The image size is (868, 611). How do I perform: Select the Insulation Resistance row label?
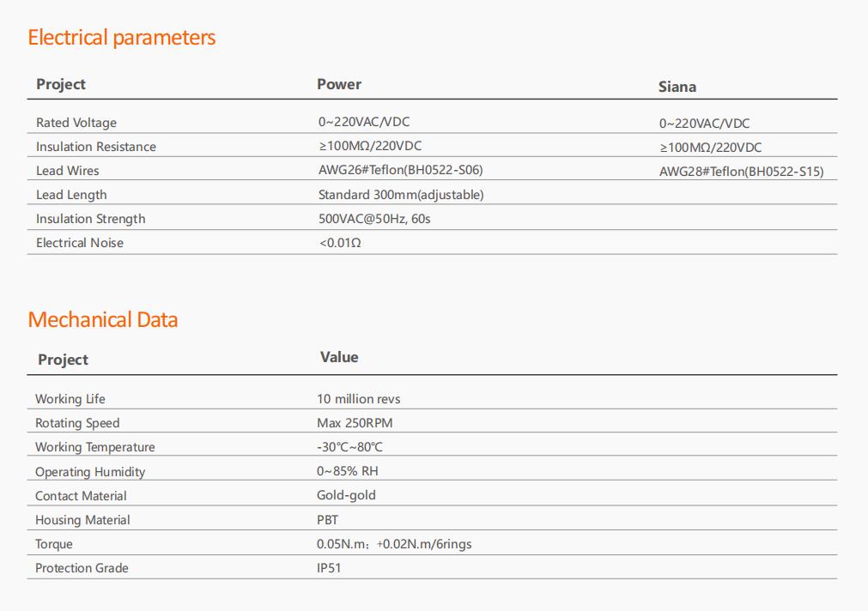coord(96,147)
